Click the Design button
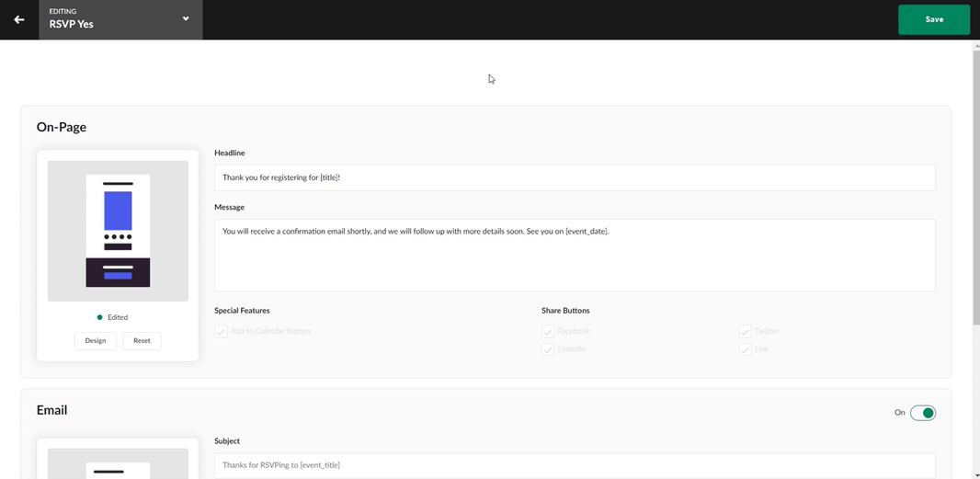The width and height of the screenshot is (980, 479). pos(96,340)
